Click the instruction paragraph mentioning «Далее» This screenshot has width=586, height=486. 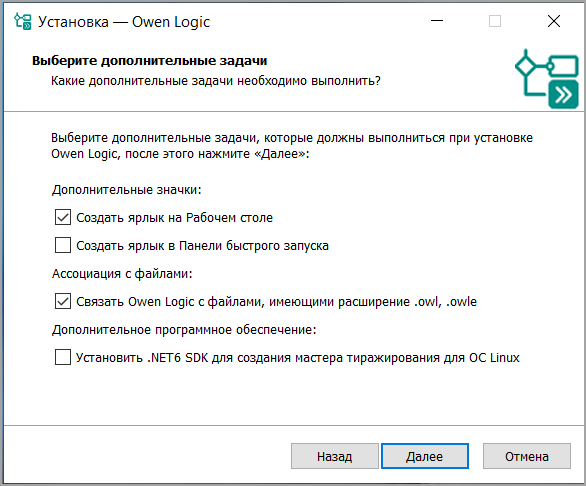[292, 146]
